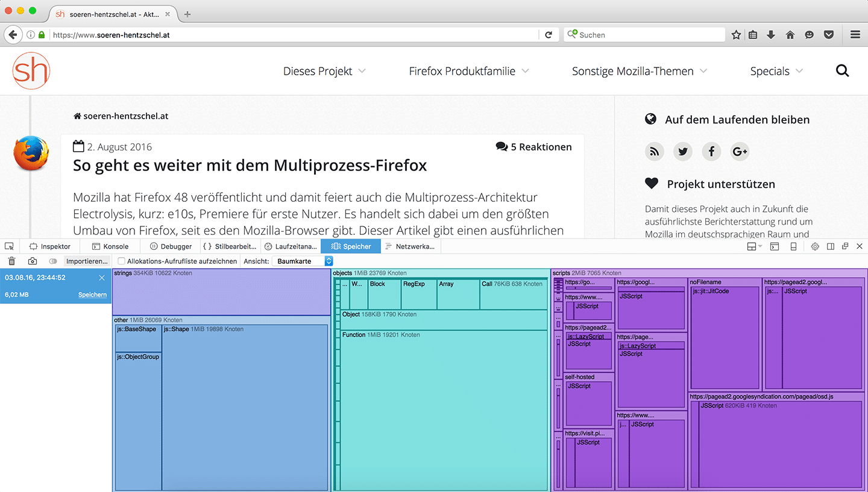This screenshot has width=868, height=492.
Task: Expand the Sonstige Mozilla-Themen menu
Action: point(639,71)
